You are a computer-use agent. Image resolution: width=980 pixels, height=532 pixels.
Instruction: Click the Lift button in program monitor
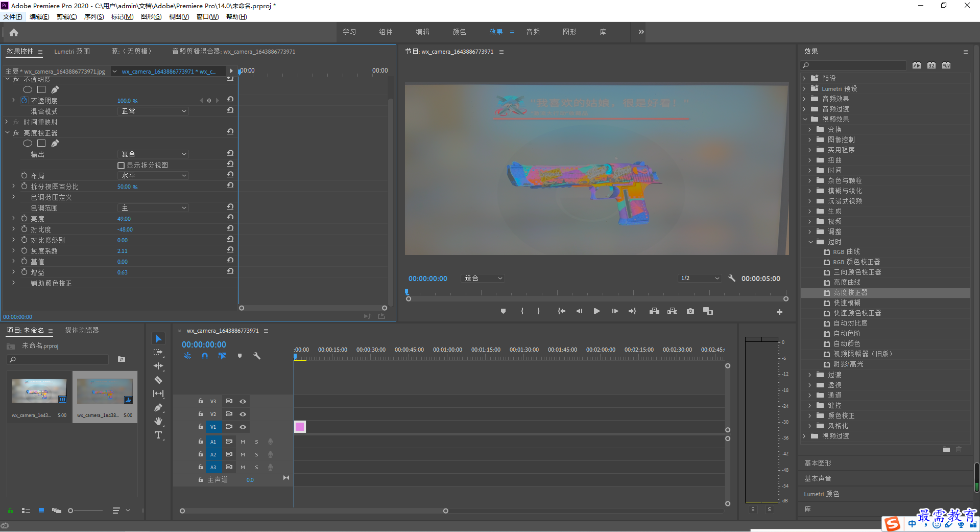click(x=654, y=311)
